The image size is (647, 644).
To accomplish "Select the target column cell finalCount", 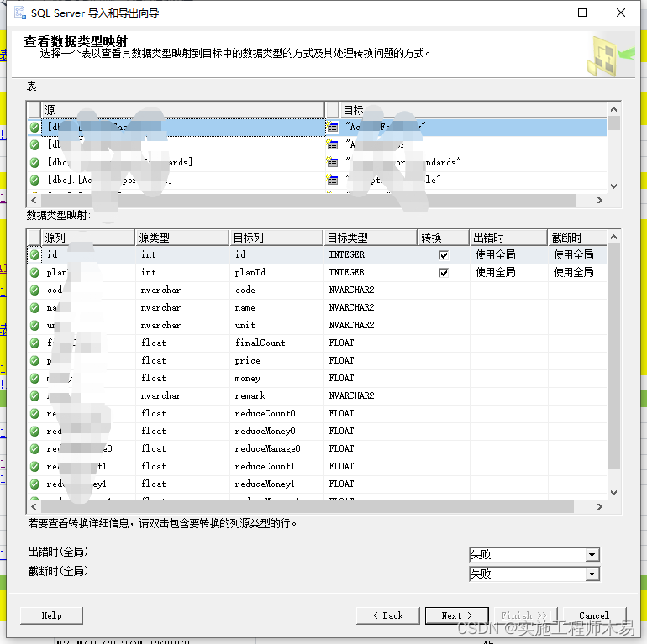I will (276, 343).
